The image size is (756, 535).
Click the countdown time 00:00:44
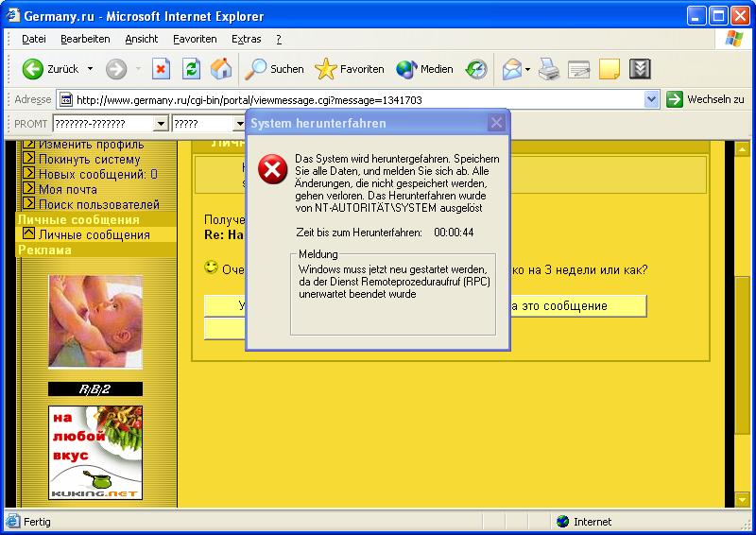pyautogui.click(x=454, y=233)
